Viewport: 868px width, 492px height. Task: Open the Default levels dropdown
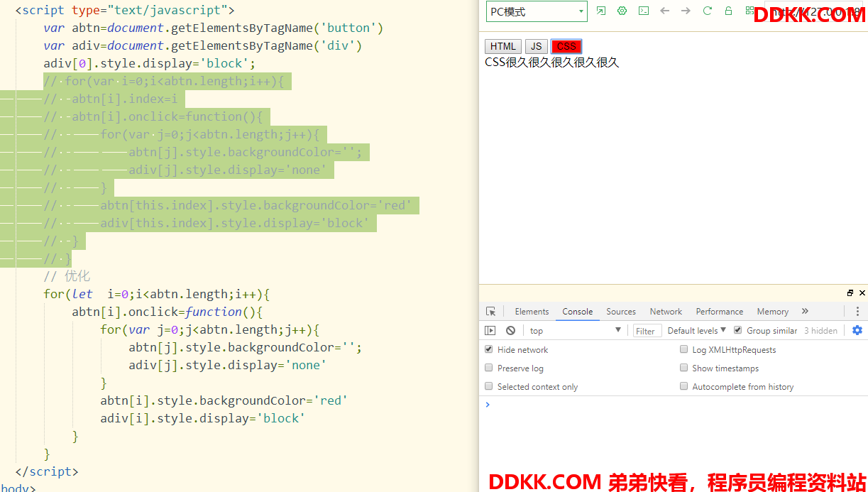697,331
